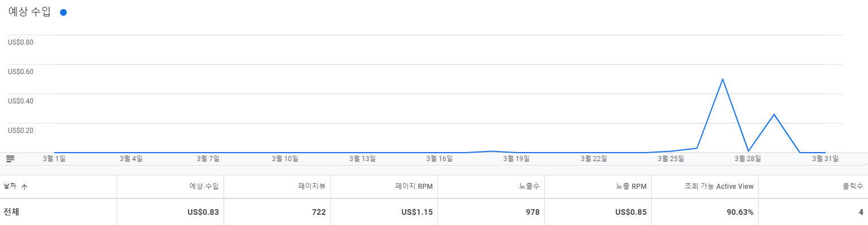Viewport: 868px width, 225px height.
Task: Click the 3월 31일 axis label
Action: tap(825, 159)
